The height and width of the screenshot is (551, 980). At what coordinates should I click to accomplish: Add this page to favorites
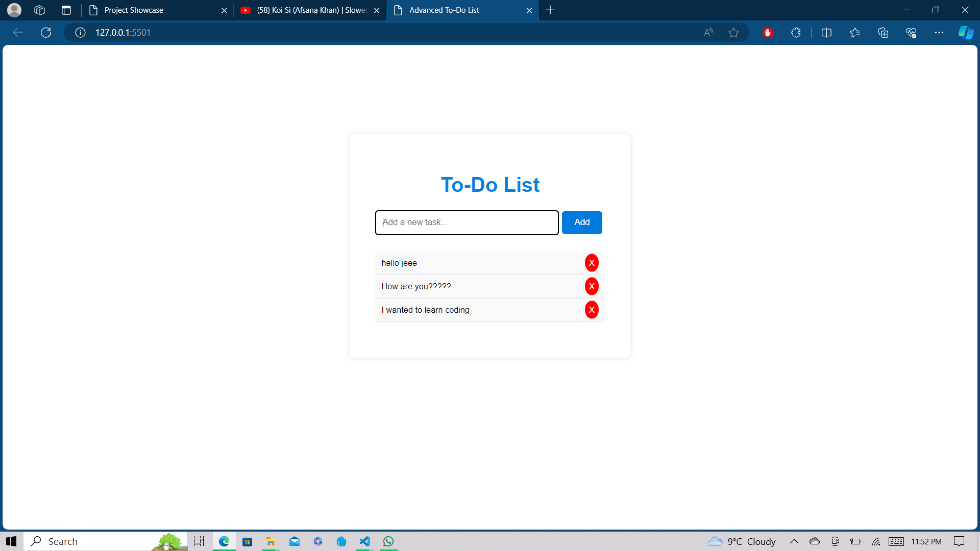click(733, 33)
